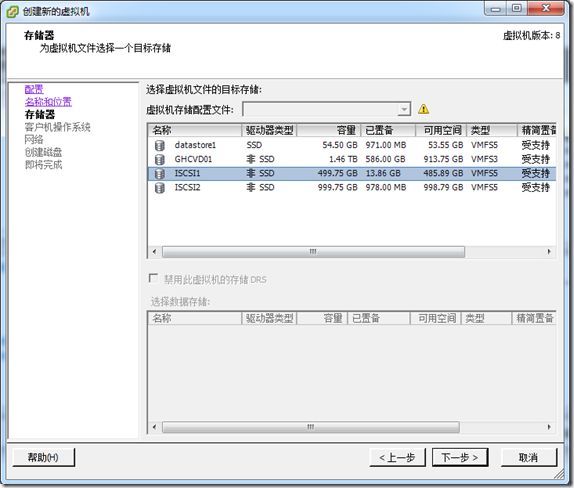This screenshot has height=488, width=574.
Task: Select the ISCSI1 row name
Action: click(187, 174)
